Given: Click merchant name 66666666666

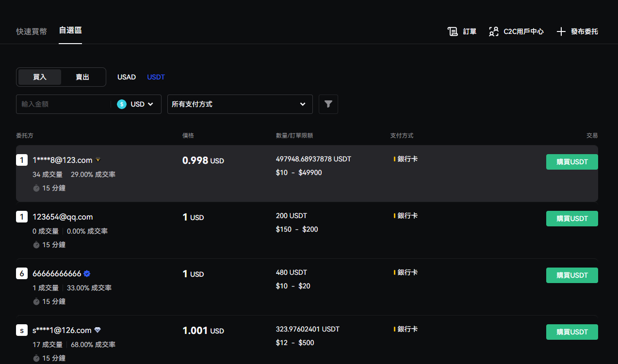Looking at the screenshot, I should pos(57,273).
